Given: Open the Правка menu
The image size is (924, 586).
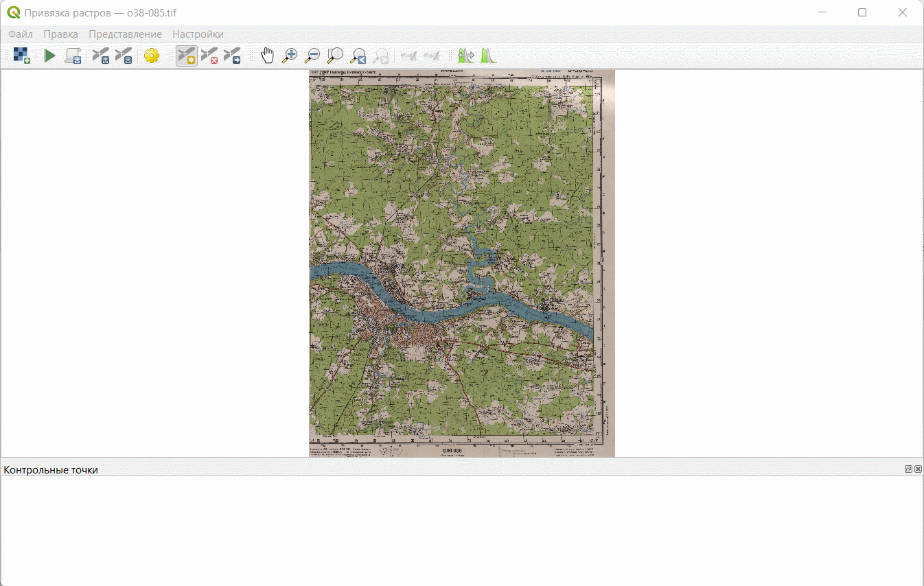Looking at the screenshot, I should tap(60, 34).
